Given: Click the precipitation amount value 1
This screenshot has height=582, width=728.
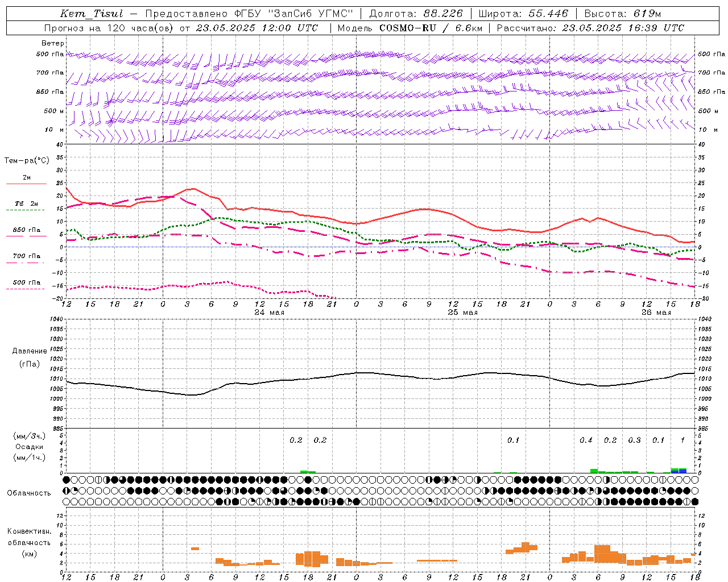Looking at the screenshot, I should 682,440.
